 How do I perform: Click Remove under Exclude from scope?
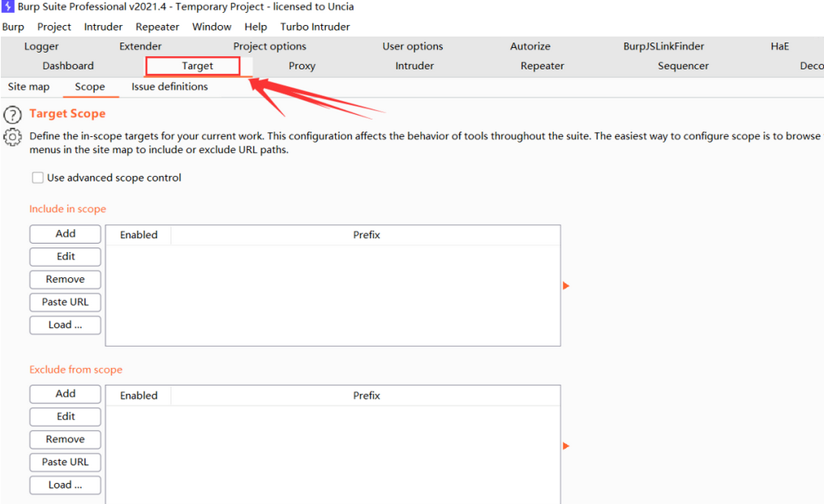(x=65, y=439)
